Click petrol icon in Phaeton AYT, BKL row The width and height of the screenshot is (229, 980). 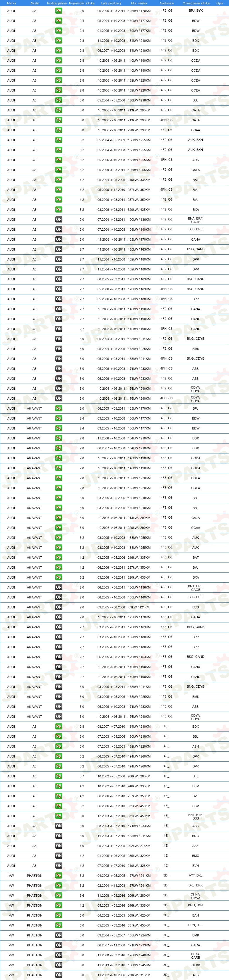[x=59, y=875]
